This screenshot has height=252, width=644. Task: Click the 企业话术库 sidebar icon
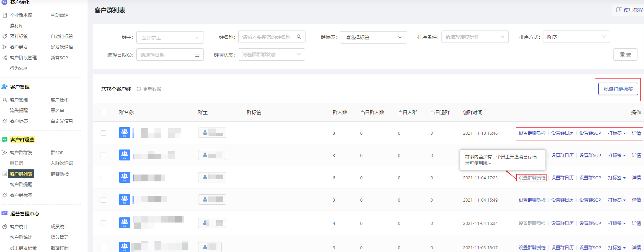click(x=5, y=15)
